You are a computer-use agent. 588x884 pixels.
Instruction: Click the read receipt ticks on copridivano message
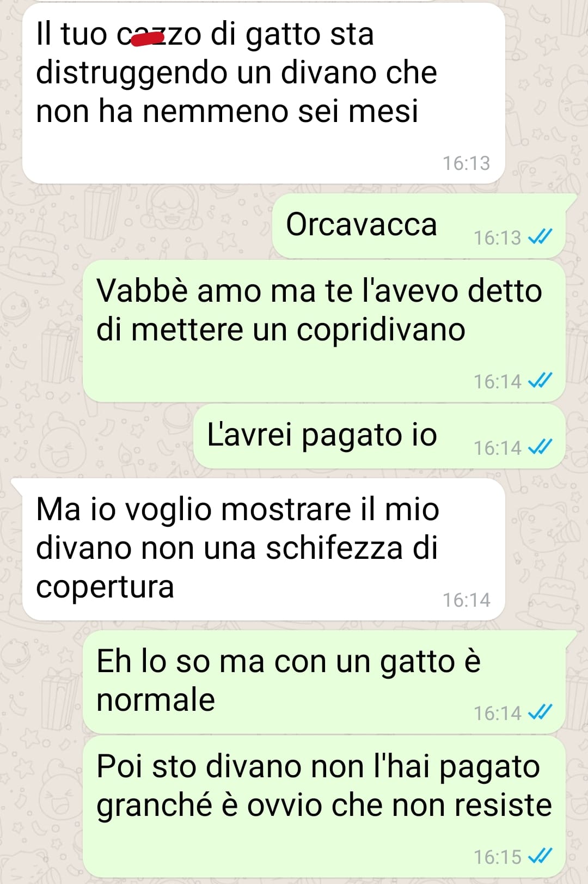540,381
